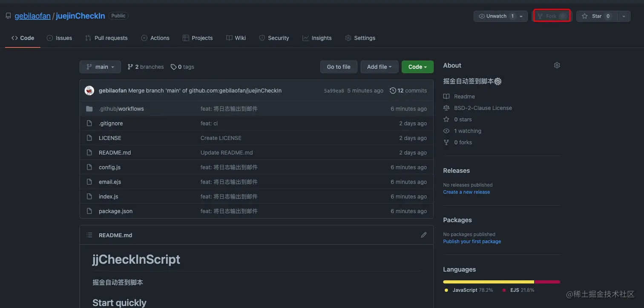Open the Actions tab
The width and height of the screenshot is (644, 308).
click(155, 38)
